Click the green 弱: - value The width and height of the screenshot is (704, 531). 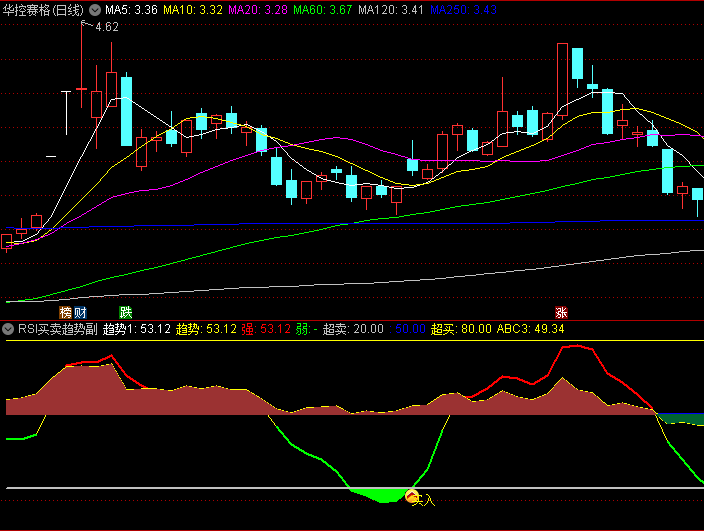pyautogui.click(x=307, y=329)
